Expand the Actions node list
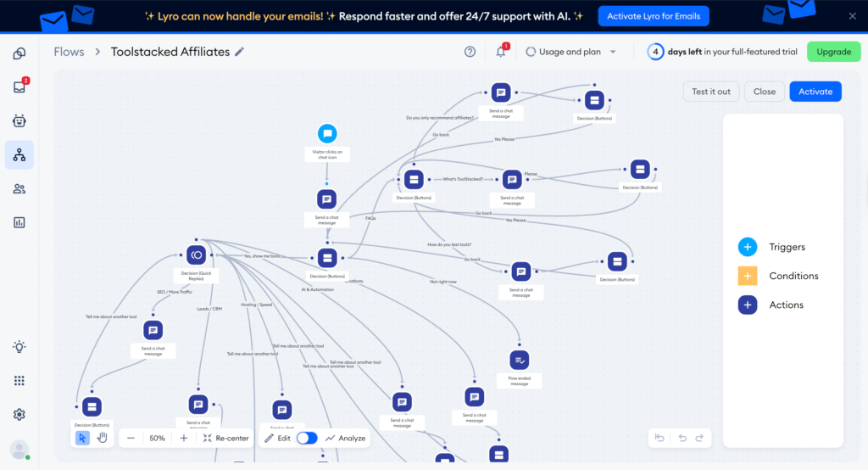Viewport: 868px width, 470px height. [747, 305]
